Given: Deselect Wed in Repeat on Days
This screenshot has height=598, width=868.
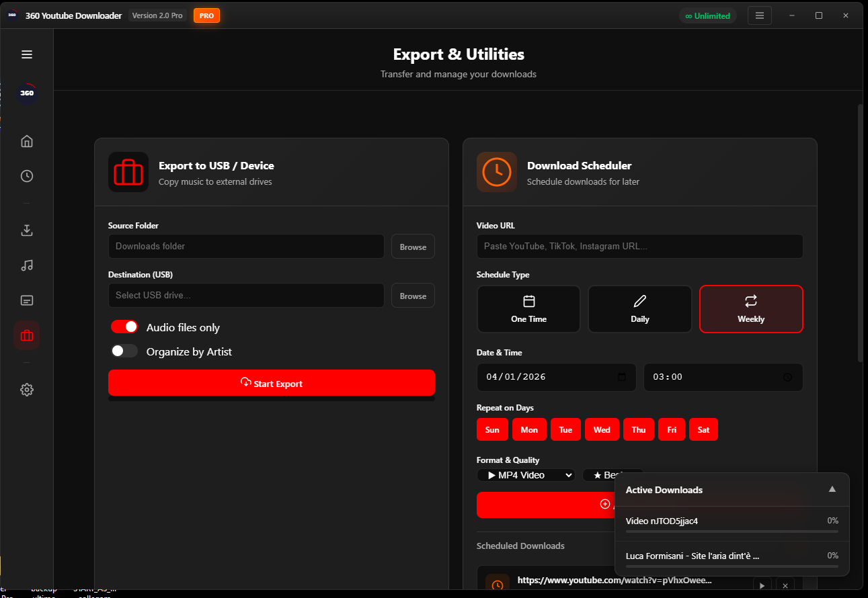Looking at the screenshot, I should 602,429.
